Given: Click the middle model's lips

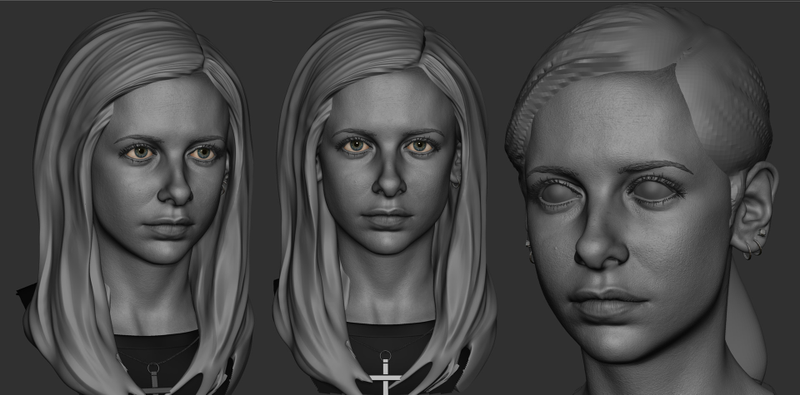Looking at the screenshot, I should [x=387, y=217].
